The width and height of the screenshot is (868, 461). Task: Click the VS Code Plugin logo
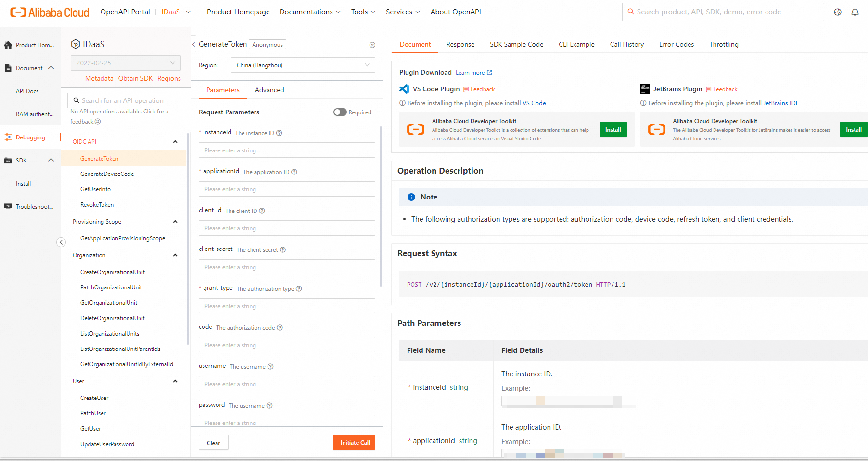point(404,89)
